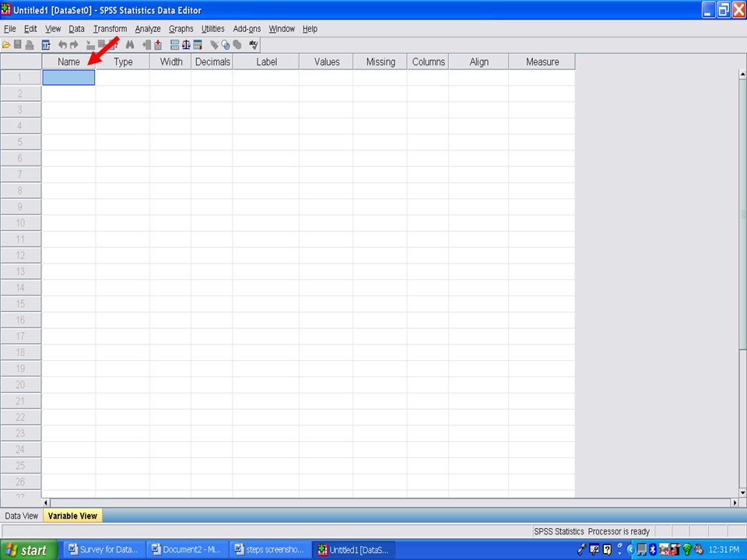Click the Windows Start button
The image size is (747, 560).
click(29, 550)
